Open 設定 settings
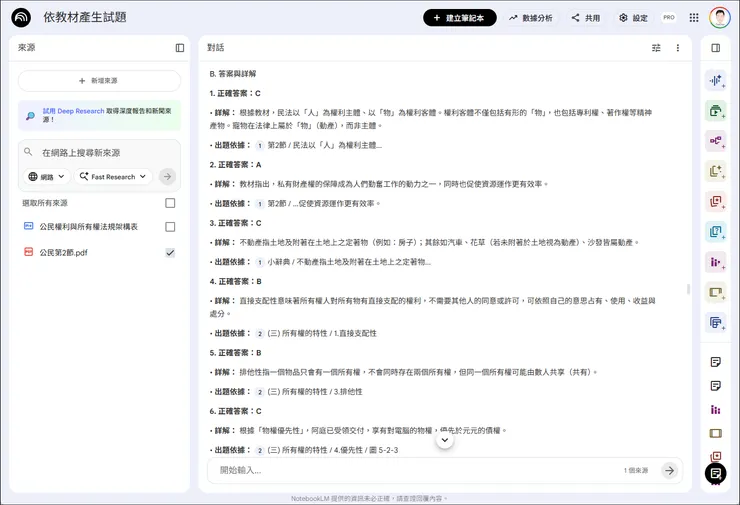Viewport: 740px width, 505px height. (633, 18)
